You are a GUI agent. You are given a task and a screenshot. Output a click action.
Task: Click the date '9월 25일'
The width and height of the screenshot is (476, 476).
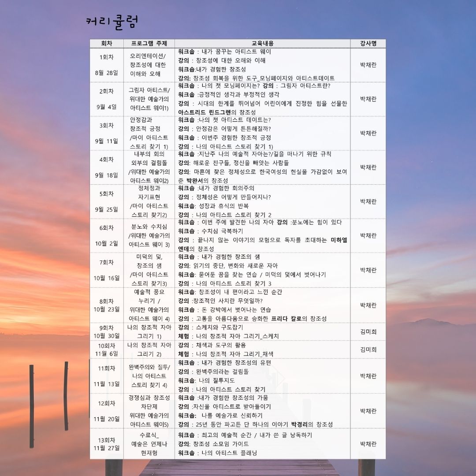107,209
